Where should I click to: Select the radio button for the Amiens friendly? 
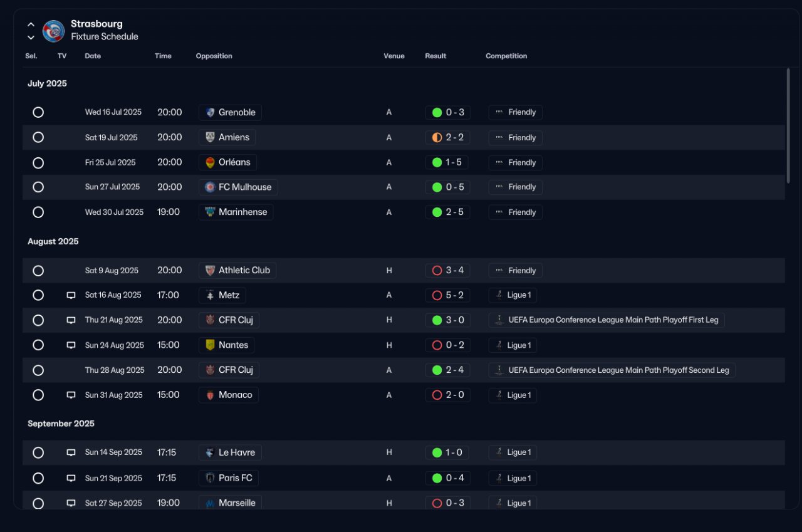(x=38, y=137)
